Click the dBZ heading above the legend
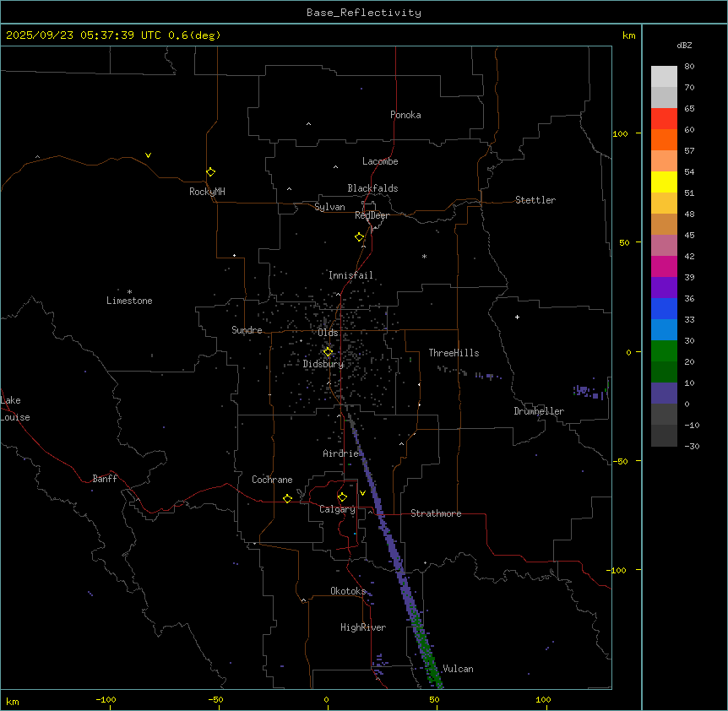 (685, 45)
